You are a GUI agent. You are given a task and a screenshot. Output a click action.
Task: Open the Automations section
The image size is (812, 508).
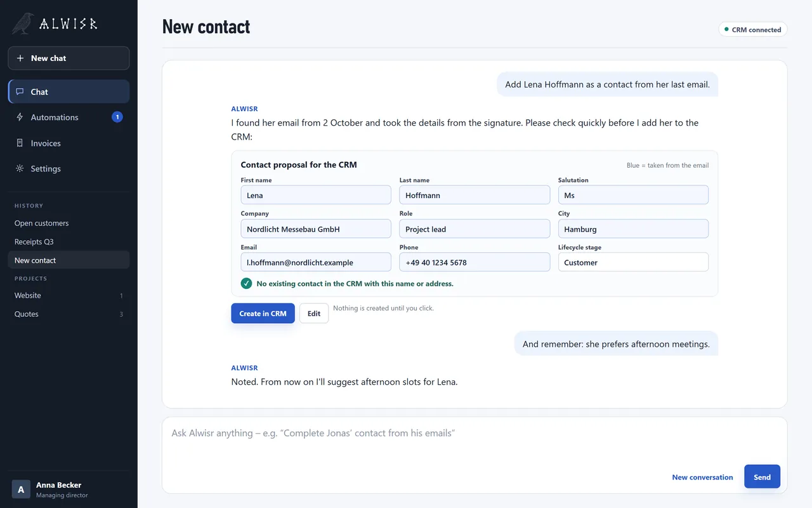tap(69, 117)
